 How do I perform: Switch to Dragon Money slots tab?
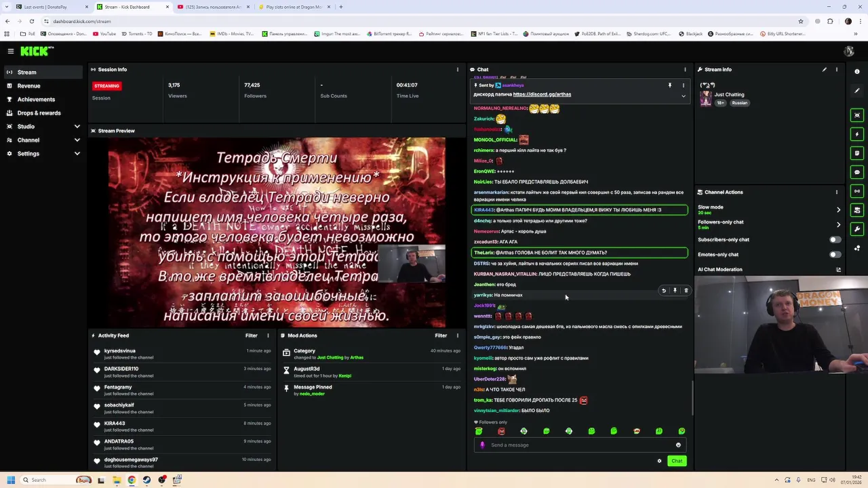click(x=294, y=7)
